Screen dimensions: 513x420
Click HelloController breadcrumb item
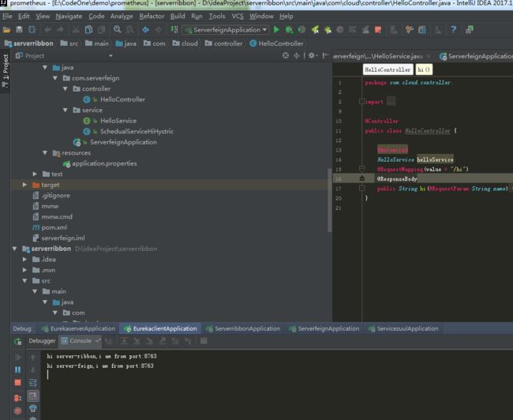(276, 43)
